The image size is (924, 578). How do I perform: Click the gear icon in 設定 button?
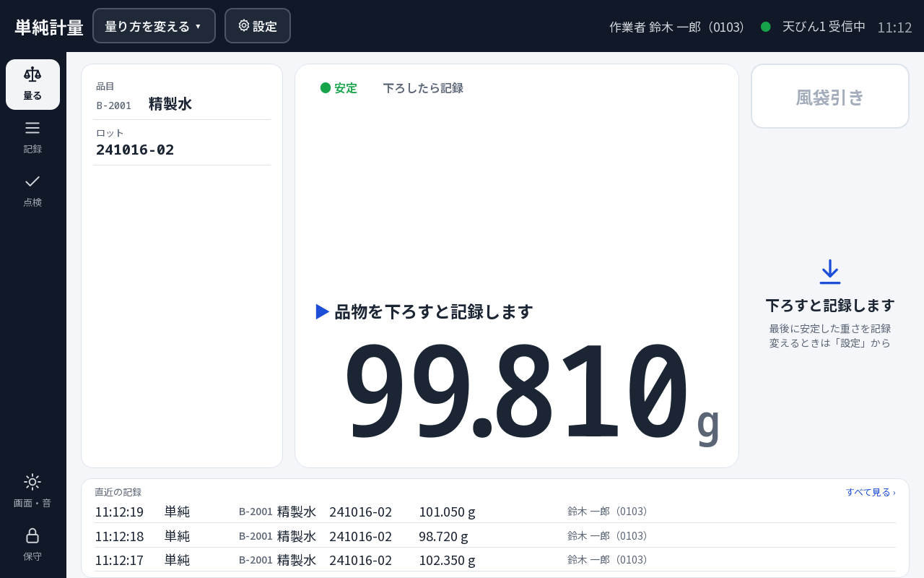pyautogui.click(x=244, y=25)
